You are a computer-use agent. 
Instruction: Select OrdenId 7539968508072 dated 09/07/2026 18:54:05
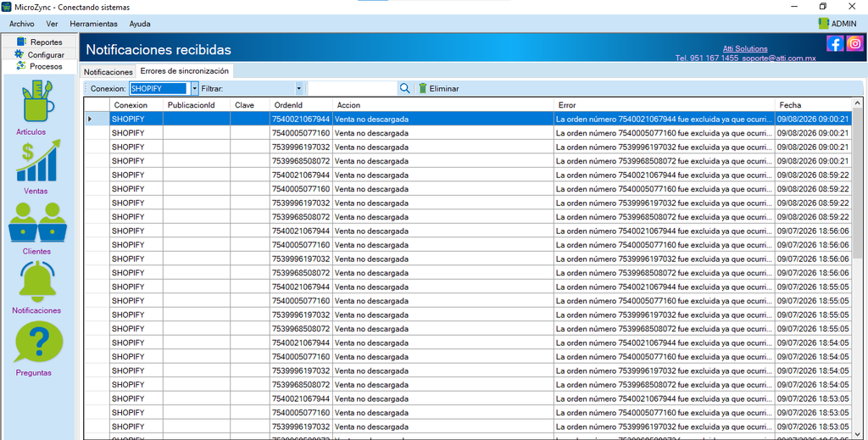click(x=301, y=385)
